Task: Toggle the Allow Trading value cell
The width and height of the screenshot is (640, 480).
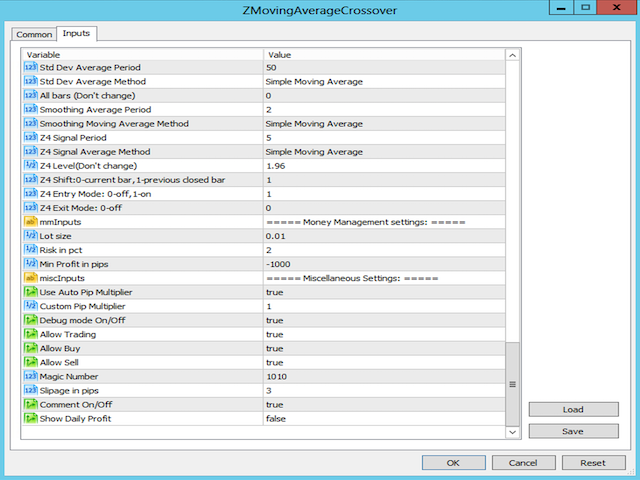Action: [x=384, y=334]
